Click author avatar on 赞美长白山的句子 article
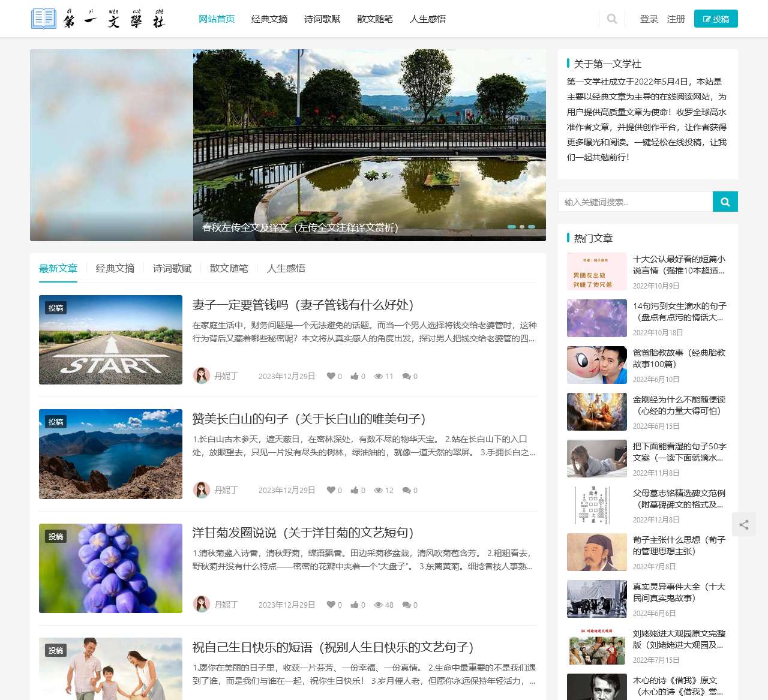This screenshot has height=700, width=768. tap(202, 489)
